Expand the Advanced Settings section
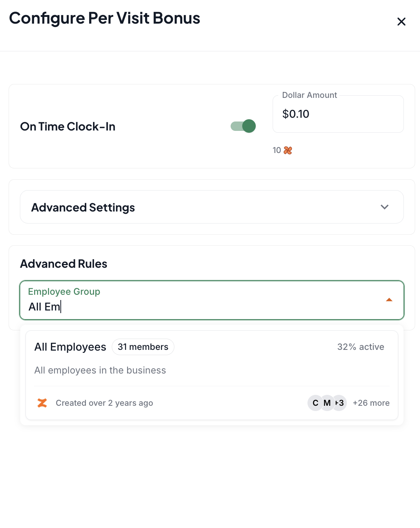The width and height of the screenshot is (420, 528). 212,207
